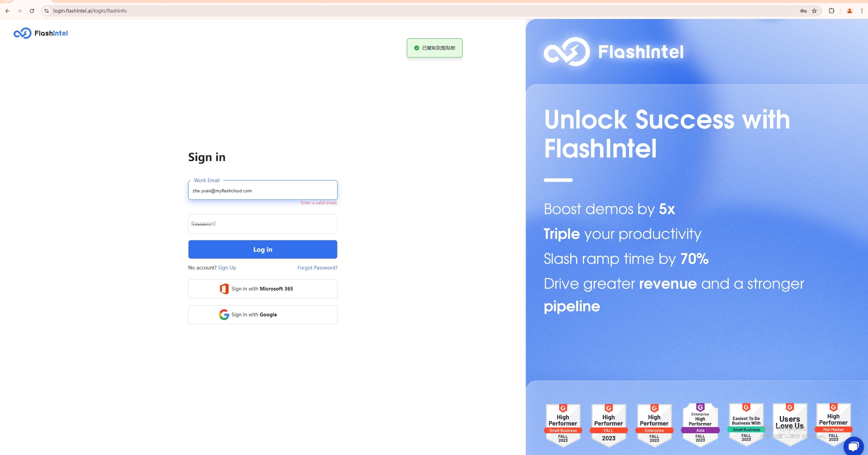Open the browser three-dot menu
Image resolution: width=868 pixels, height=455 pixels.
point(862,11)
